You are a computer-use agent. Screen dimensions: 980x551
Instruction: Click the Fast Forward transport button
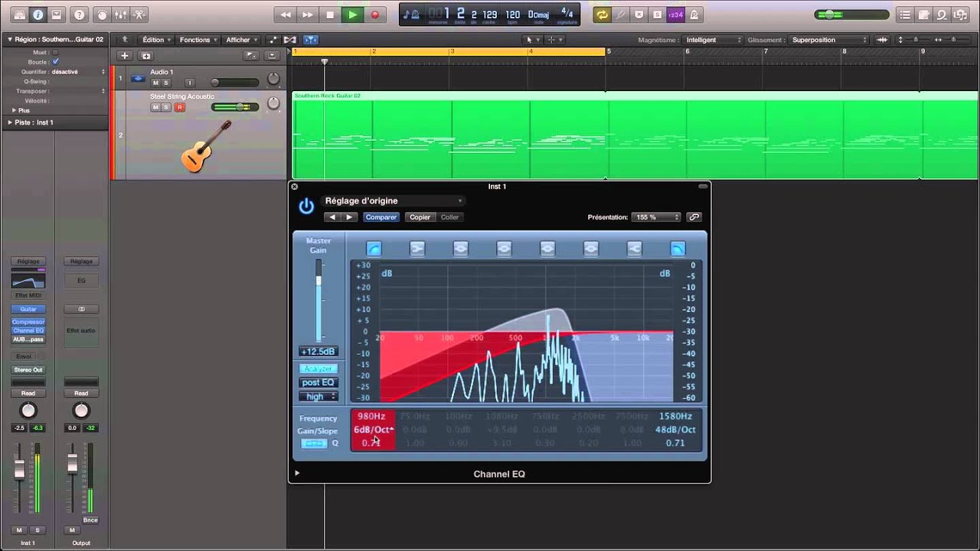tap(308, 15)
